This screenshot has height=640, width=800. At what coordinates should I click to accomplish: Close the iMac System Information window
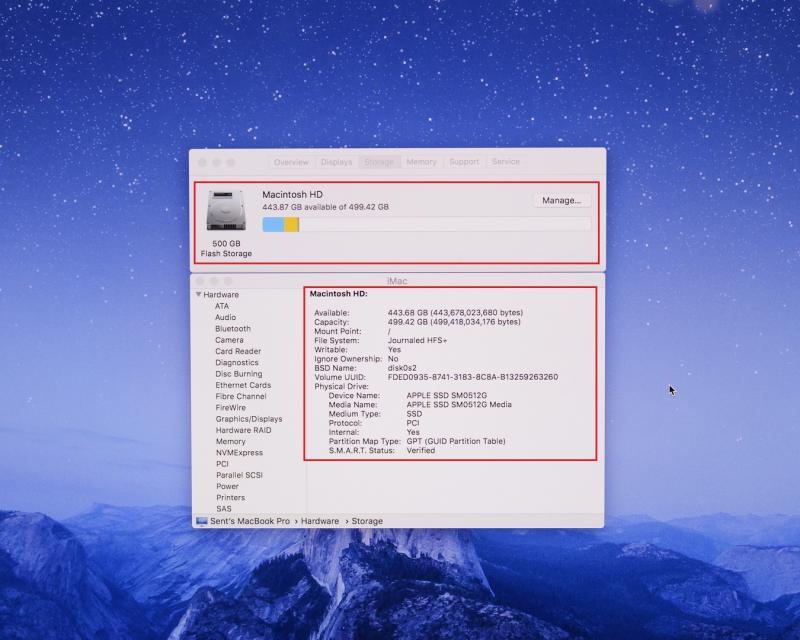199,281
